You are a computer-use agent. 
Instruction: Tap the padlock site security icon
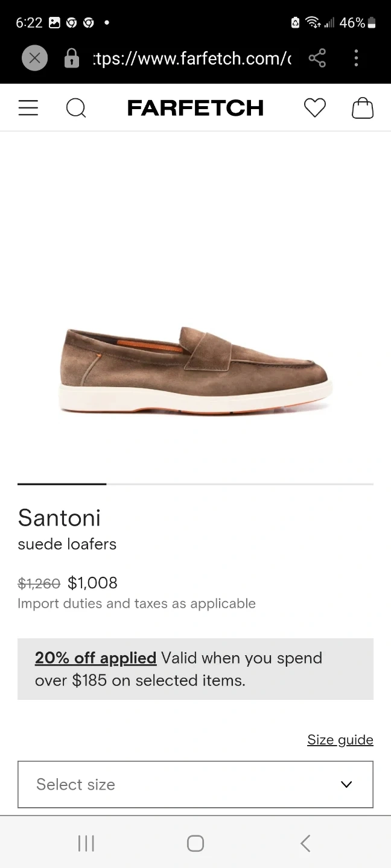[x=71, y=58]
